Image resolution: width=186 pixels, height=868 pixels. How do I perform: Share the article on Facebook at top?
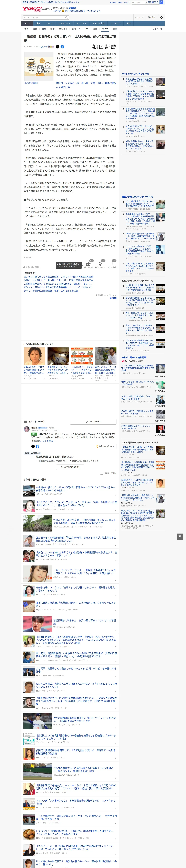point(62,47)
